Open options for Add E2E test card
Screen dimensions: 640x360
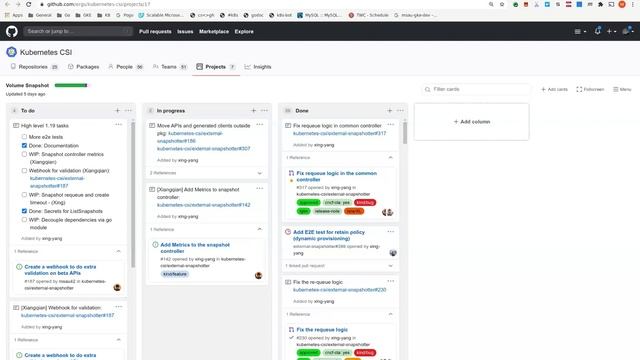(391, 231)
